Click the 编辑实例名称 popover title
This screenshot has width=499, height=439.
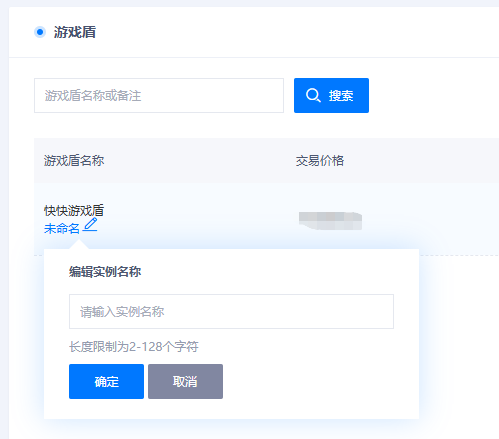click(105, 272)
